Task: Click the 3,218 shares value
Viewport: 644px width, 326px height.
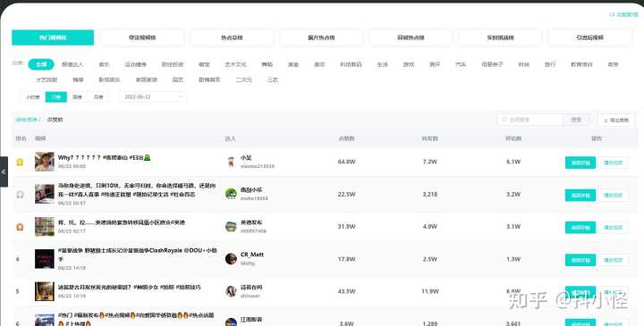Action: pyautogui.click(x=430, y=194)
